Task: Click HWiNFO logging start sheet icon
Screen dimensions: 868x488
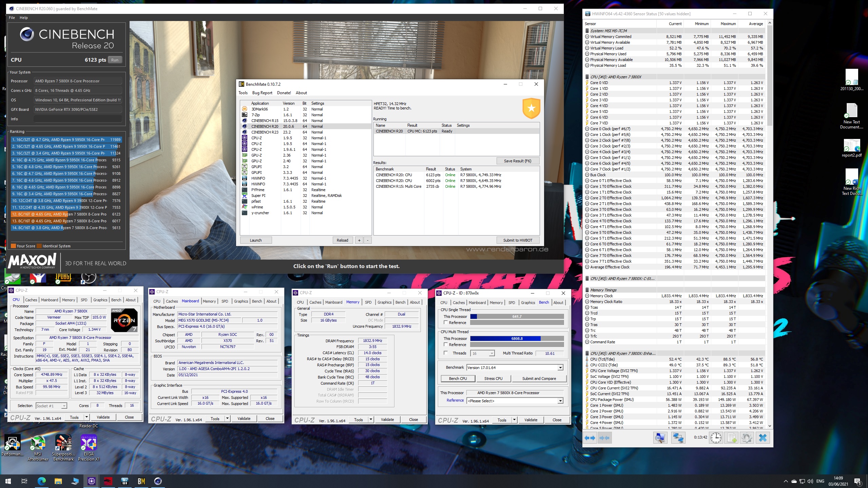Action: click(731, 438)
